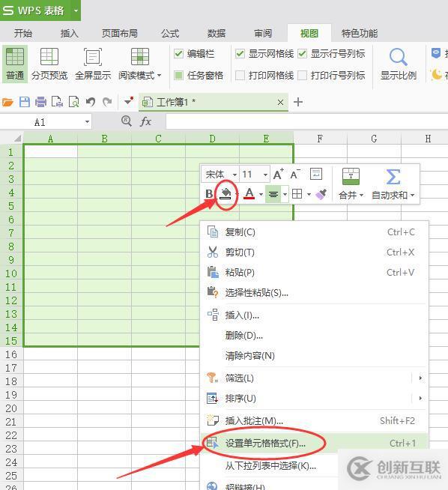Expand the Reading Mode (阅读模式) dropdown arrow
The height and width of the screenshot is (490, 448).
pyautogui.click(x=159, y=76)
